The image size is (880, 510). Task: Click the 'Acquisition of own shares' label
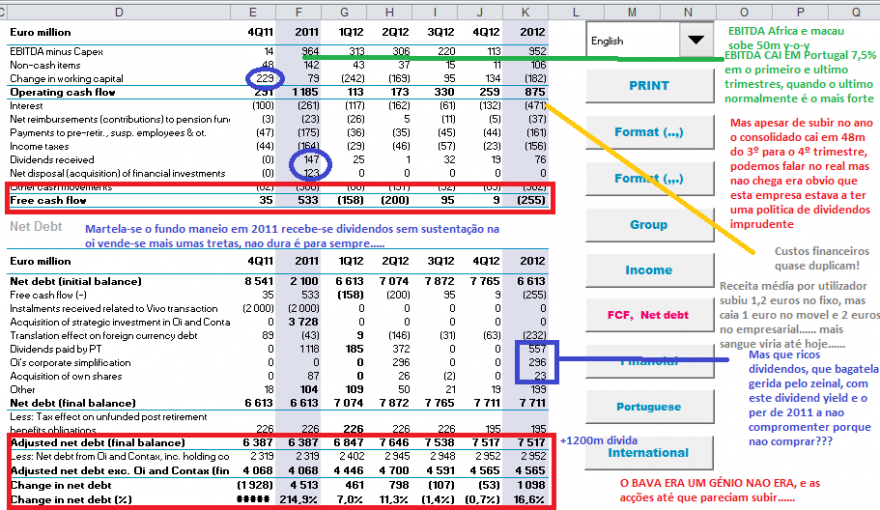[66, 376]
